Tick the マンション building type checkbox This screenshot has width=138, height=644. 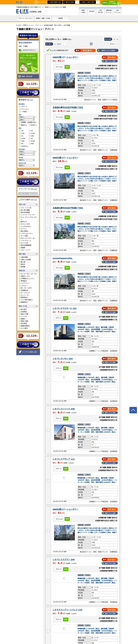20,109
